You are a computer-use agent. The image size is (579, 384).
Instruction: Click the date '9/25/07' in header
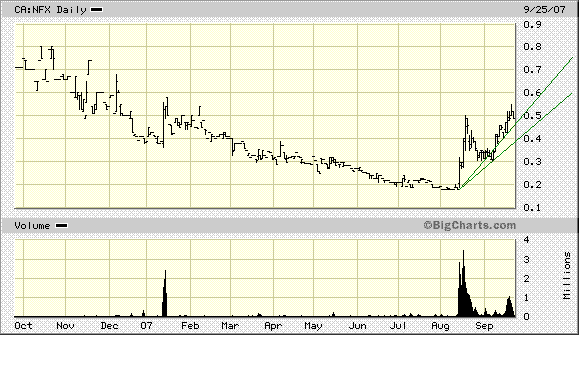point(545,10)
